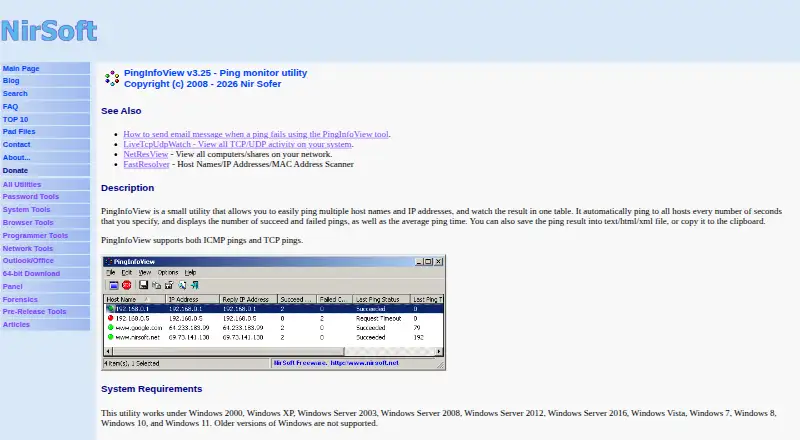Viewport: 800px width, 440px height.
Task: Click the 'System Requirements' heading
Action: tap(152, 389)
